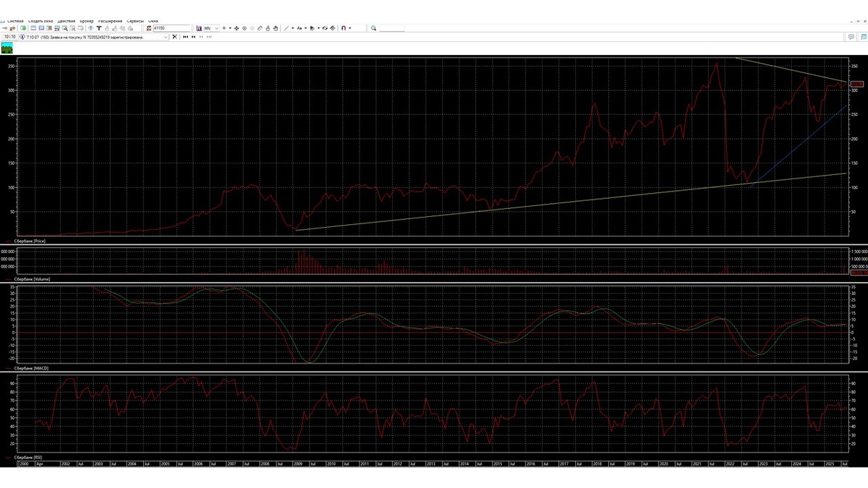
Task: Select the ruler measure tool
Action: point(260,28)
